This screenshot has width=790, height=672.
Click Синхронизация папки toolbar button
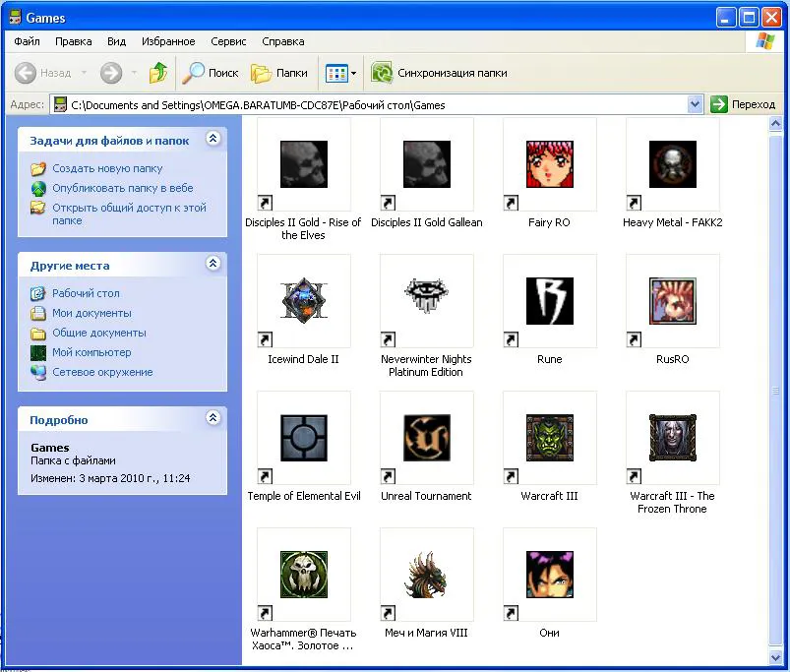(439, 73)
